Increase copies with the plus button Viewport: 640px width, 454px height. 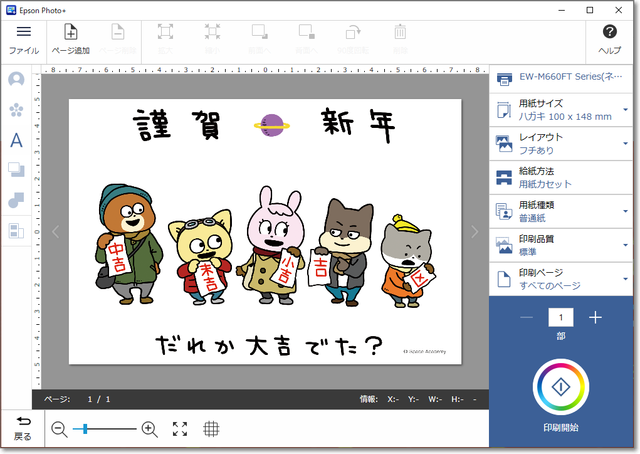(596, 318)
